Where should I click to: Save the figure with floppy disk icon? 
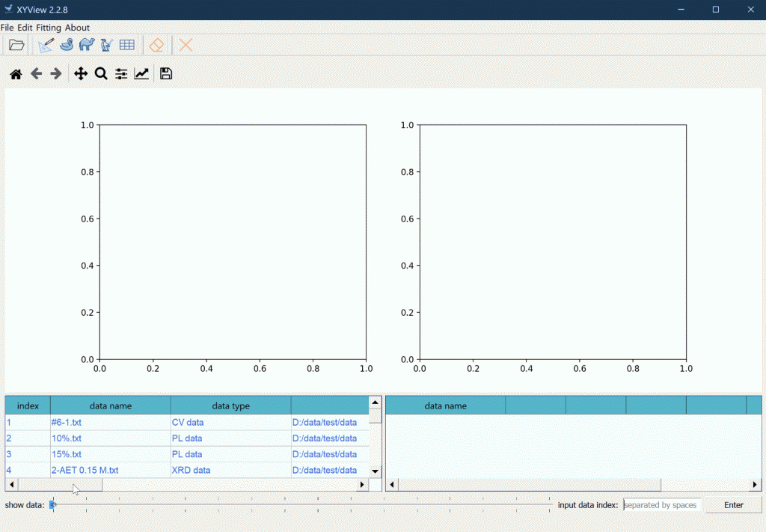point(166,74)
